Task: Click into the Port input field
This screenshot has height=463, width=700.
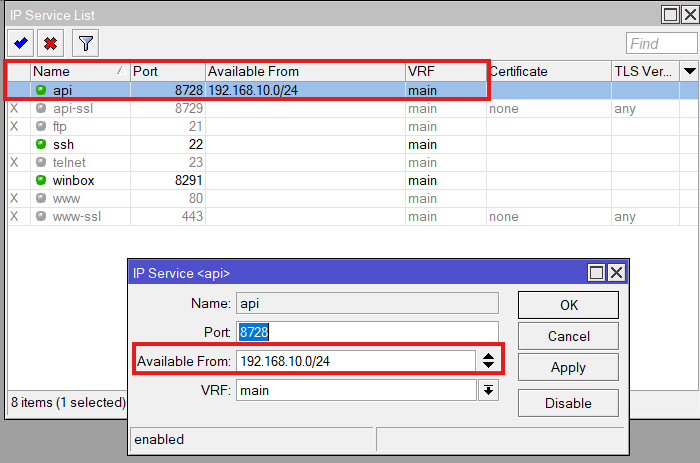Action: (366, 332)
